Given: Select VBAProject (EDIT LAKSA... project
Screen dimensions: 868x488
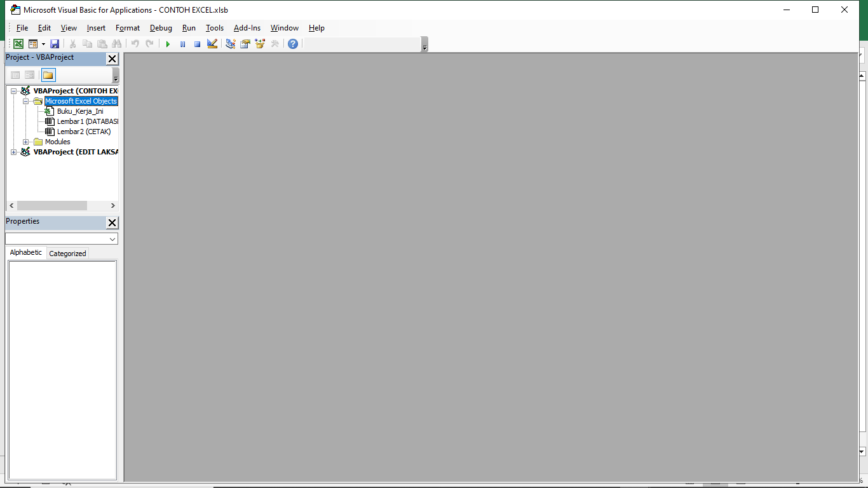Looking at the screenshot, I should point(76,152).
